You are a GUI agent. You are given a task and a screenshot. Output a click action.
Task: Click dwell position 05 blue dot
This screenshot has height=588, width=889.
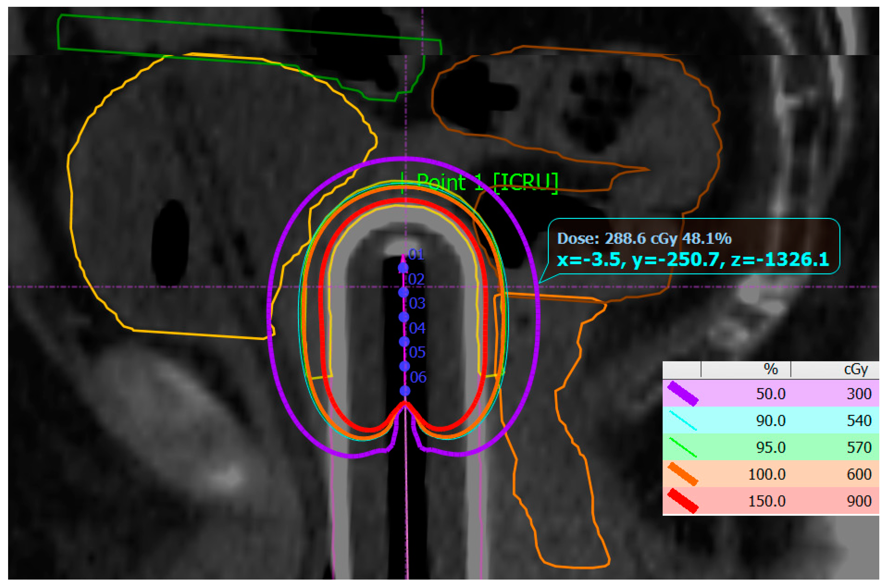(x=405, y=366)
